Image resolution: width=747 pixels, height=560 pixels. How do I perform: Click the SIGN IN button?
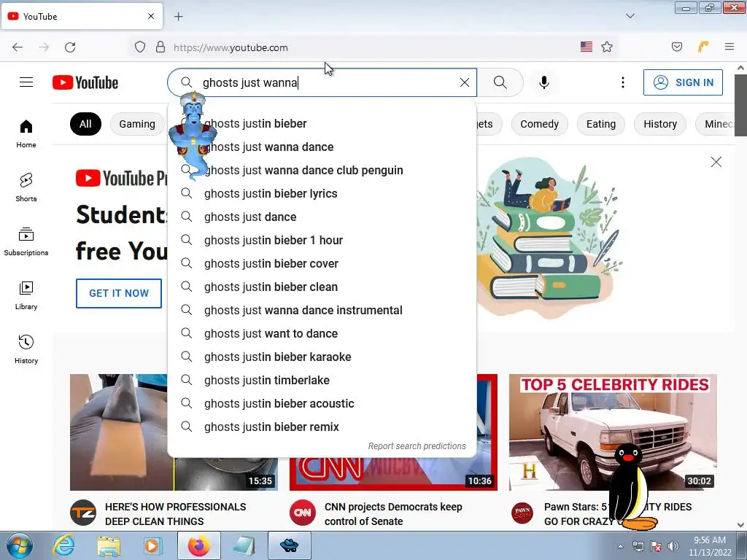(683, 82)
